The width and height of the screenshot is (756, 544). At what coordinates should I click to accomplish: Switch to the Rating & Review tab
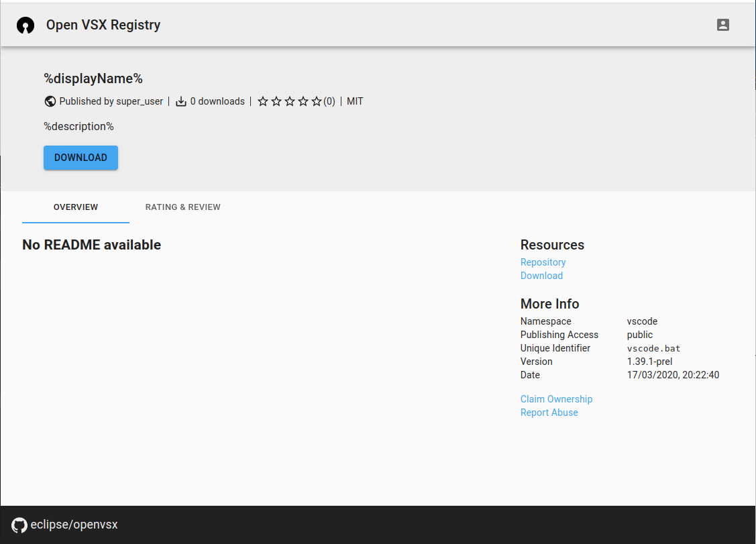pyautogui.click(x=182, y=207)
